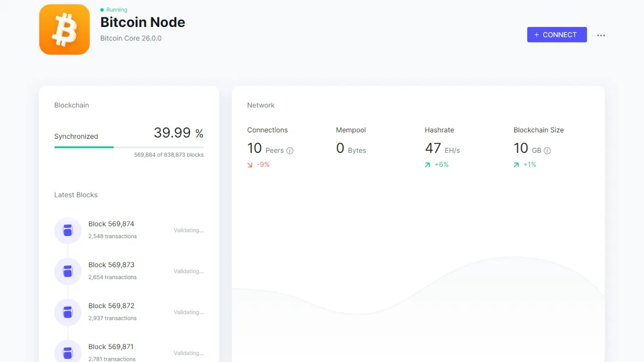The height and width of the screenshot is (362, 644).
Task: Click the 39.99 % synchronized value
Action: pyautogui.click(x=179, y=133)
